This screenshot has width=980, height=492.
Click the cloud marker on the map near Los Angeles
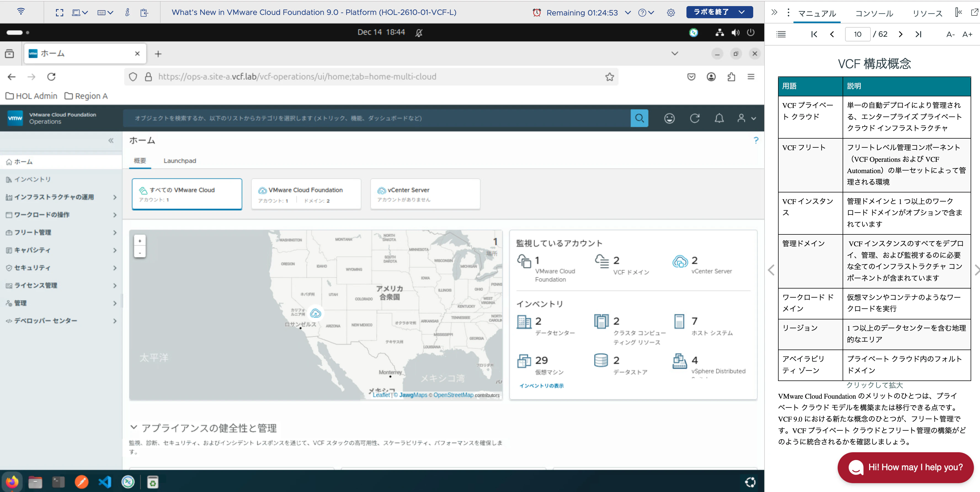[x=315, y=313]
